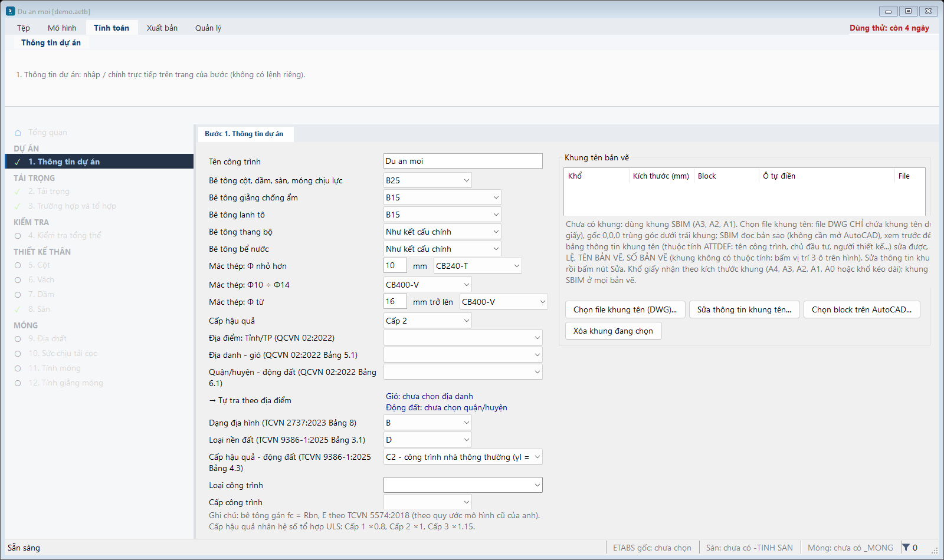The width and height of the screenshot is (944, 560).
Task: Expand the Bê tông giằng chống ẩm dropdown
Action: click(x=442, y=197)
